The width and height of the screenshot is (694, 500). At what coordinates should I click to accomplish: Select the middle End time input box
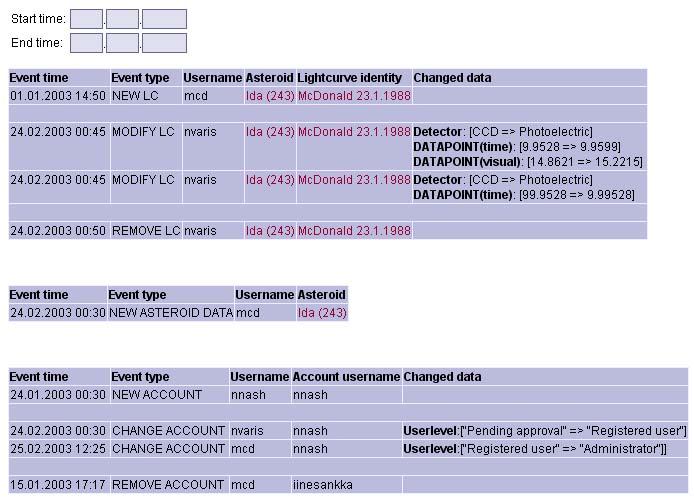122,43
